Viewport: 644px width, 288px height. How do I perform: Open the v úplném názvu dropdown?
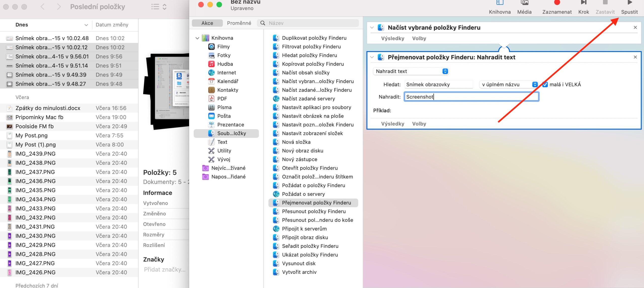tap(508, 84)
